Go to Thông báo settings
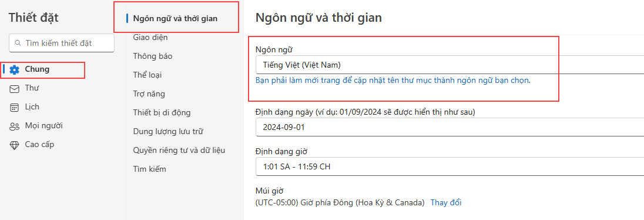The image size is (644, 220). 153,56
